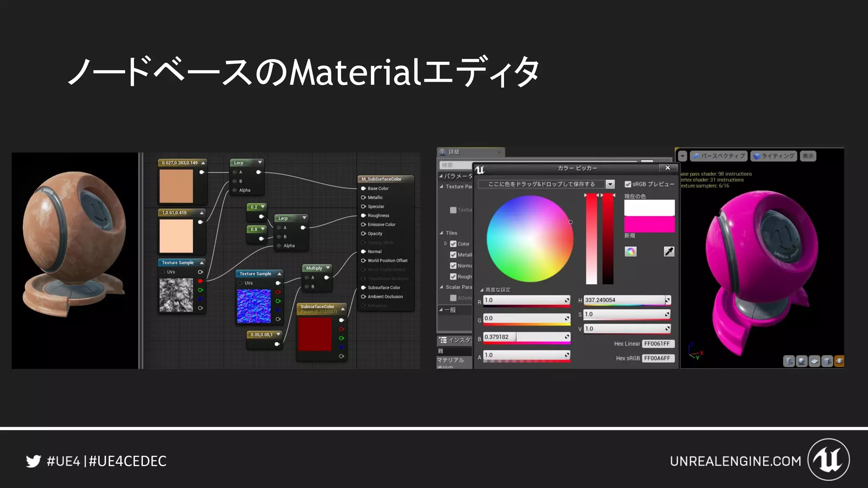The width and height of the screenshot is (868, 488).
Task: Enable the AOinte scalar parameter checkbox
Action: pos(453,298)
